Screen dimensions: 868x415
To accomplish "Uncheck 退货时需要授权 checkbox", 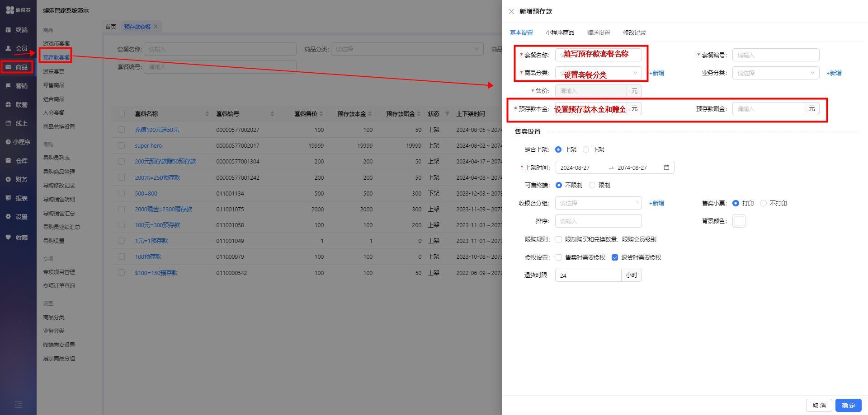I will (x=615, y=257).
